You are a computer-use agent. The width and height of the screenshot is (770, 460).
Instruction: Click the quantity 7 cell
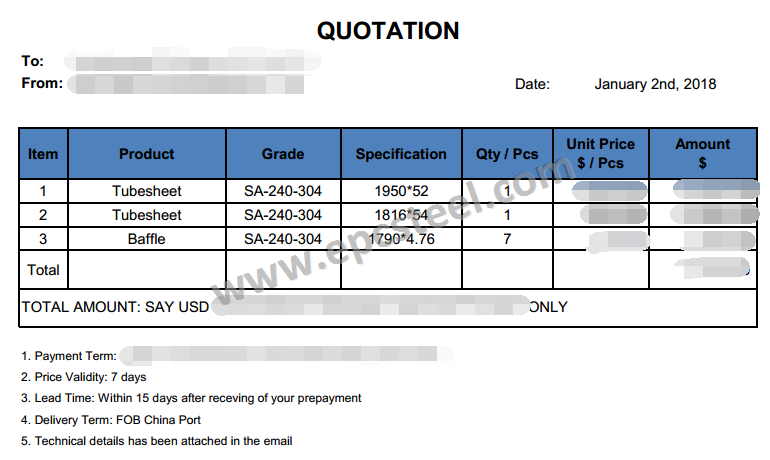coord(507,239)
